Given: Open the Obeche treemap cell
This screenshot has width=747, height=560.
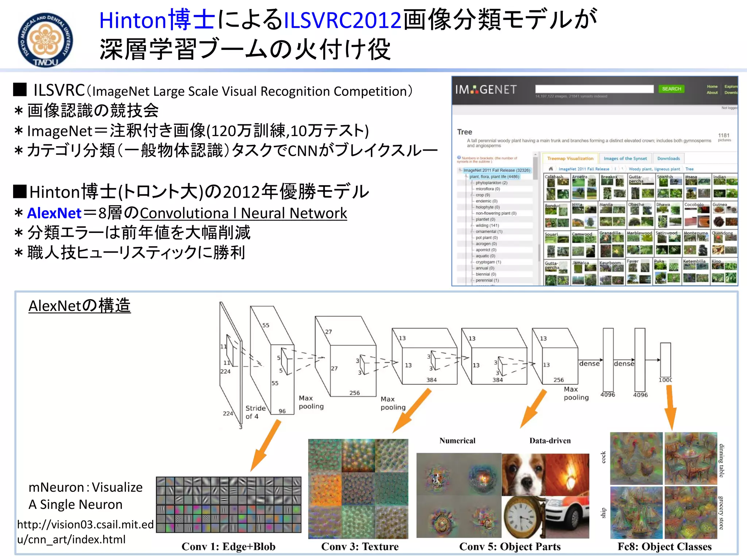Looking at the screenshot, I should pos(640,215).
